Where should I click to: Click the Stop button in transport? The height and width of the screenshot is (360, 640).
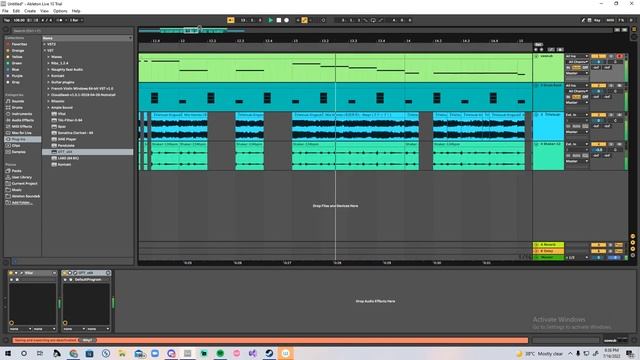click(x=279, y=20)
